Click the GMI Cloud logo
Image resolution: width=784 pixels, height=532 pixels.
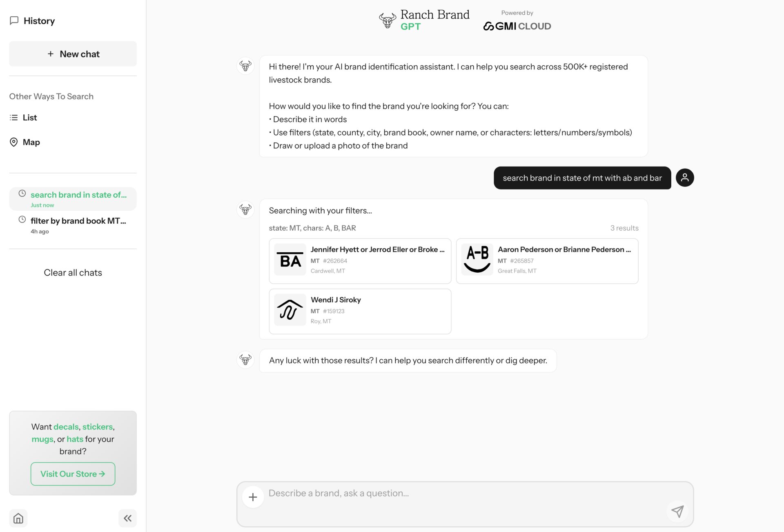517,26
